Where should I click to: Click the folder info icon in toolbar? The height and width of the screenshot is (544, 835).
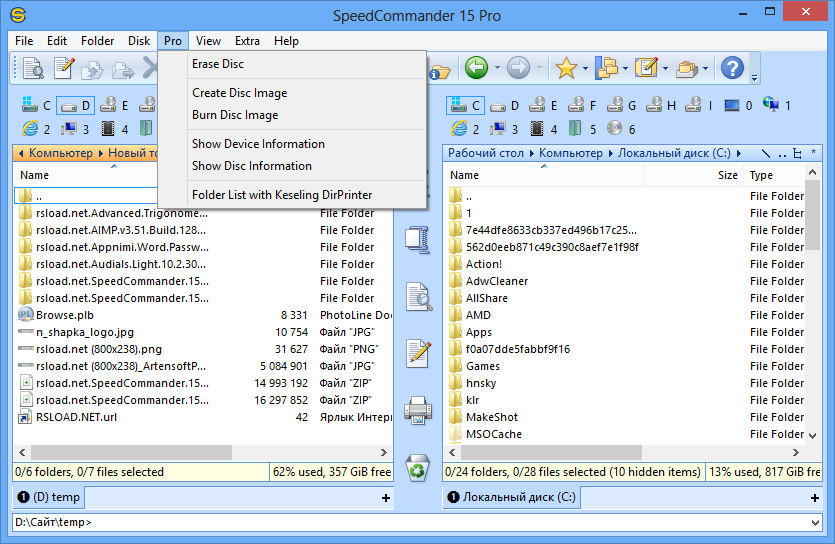tap(440, 71)
